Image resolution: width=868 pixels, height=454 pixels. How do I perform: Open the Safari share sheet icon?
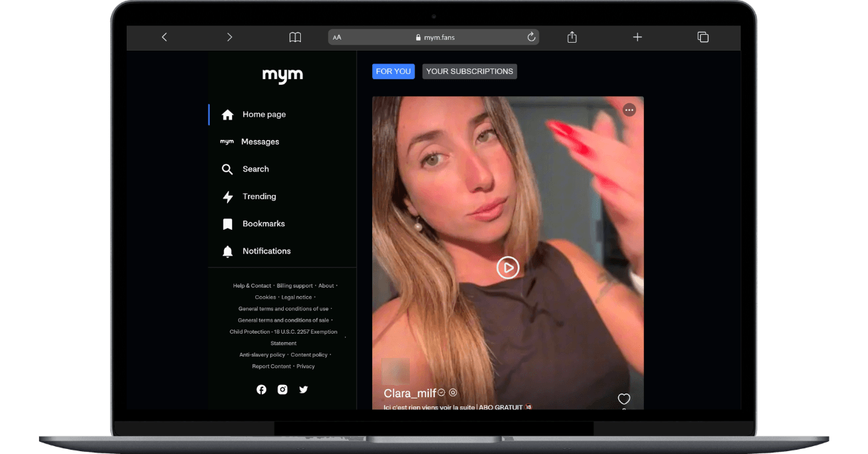tap(572, 37)
